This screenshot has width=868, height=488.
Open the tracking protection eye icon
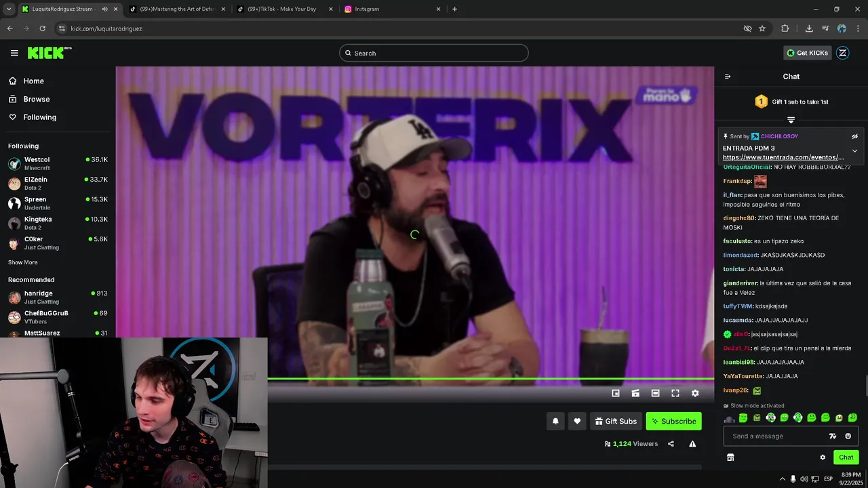747,28
